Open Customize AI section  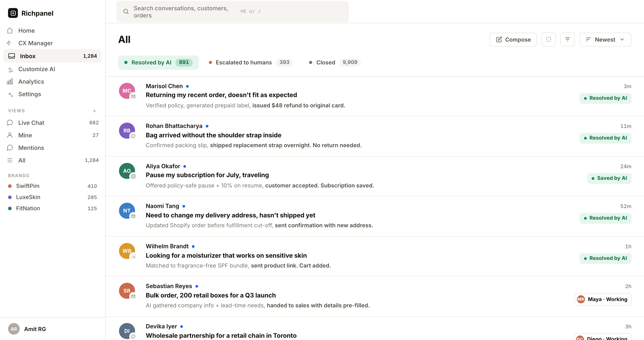(x=53, y=69)
